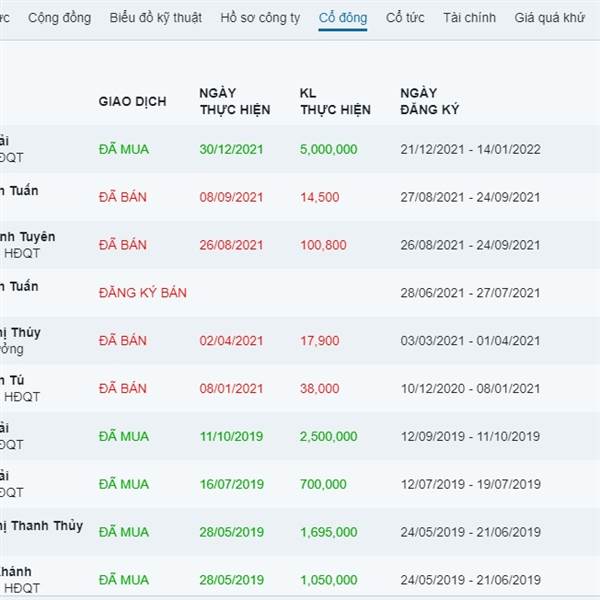Screen dimensions: 600x600
Task: Click the KL THỰC HIỆN column header
Action: tap(335, 101)
